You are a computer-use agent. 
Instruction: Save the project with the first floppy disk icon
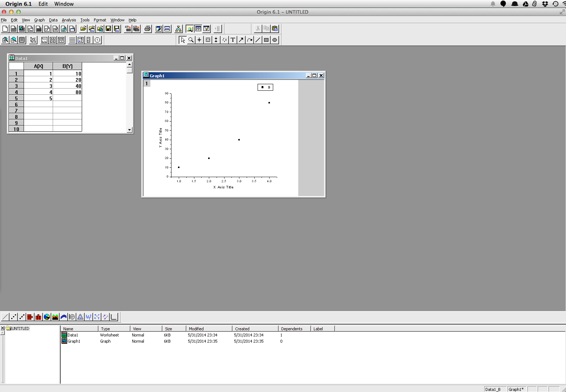(108, 29)
